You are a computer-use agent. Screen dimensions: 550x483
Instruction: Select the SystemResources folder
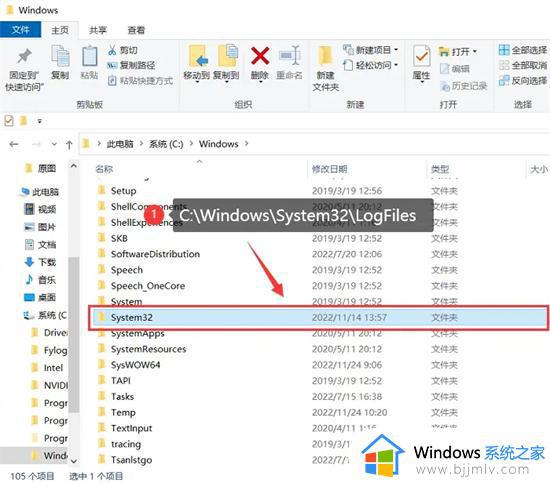(148, 349)
